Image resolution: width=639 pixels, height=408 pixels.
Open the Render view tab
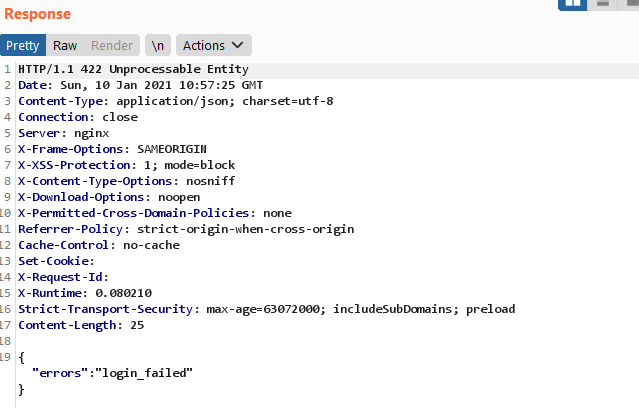(112, 45)
